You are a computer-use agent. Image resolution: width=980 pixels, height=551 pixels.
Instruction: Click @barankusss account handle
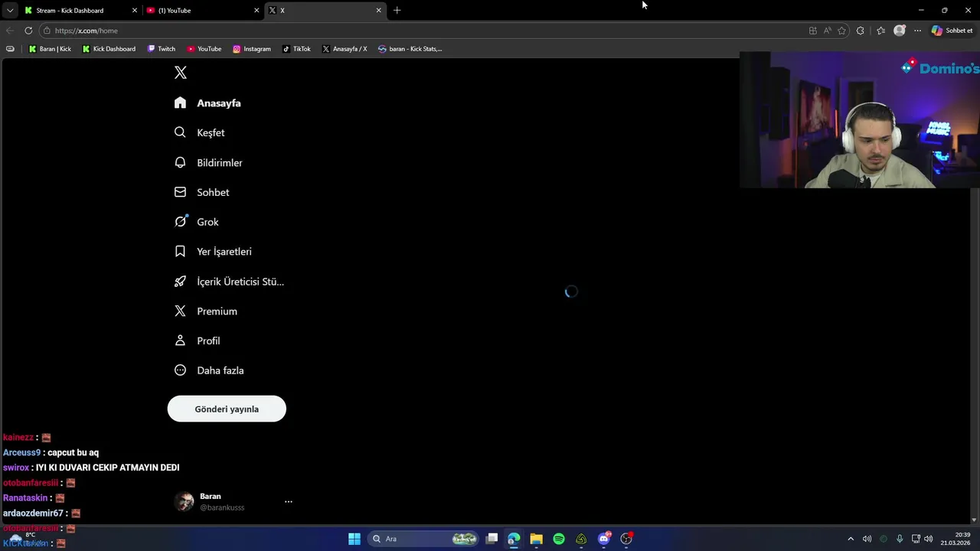tap(222, 507)
